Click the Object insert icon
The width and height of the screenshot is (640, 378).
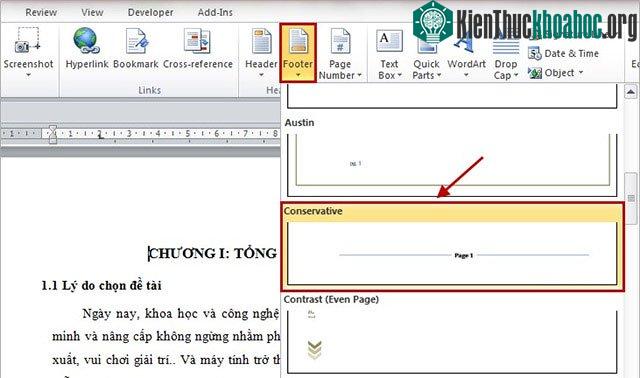[x=534, y=73]
